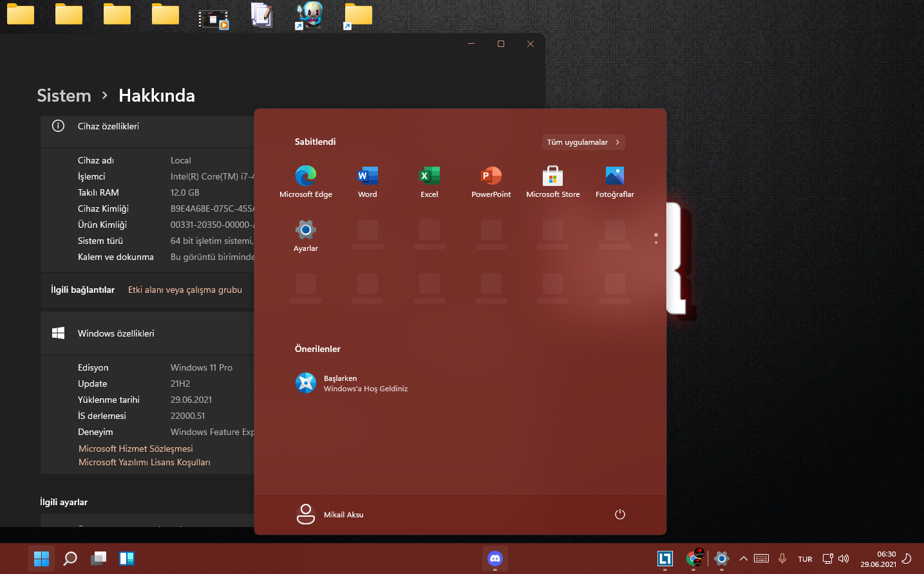This screenshot has height=574, width=924.
Task: Open the notepad document desktop icon
Action: pyautogui.click(x=262, y=15)
